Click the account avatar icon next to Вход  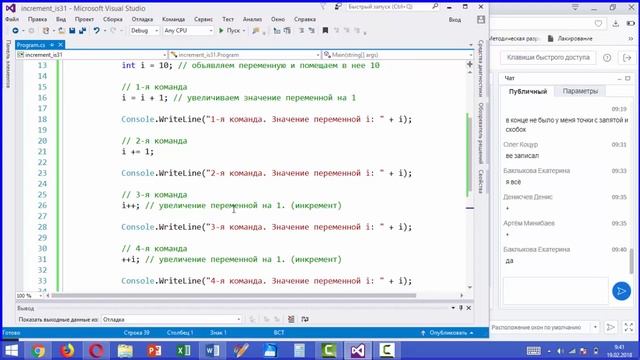(x=481, y=20)
